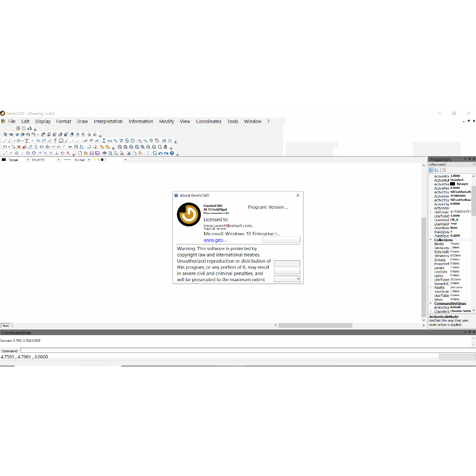Image resolution: width=476 pixels, height=476 pixels.
Task: Open the Window menu
Action: coord(252,121)
